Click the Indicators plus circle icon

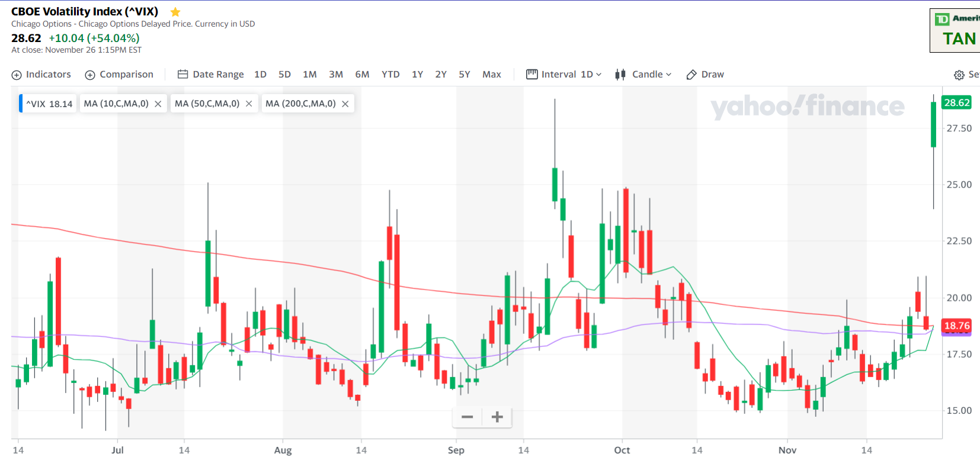17,75
